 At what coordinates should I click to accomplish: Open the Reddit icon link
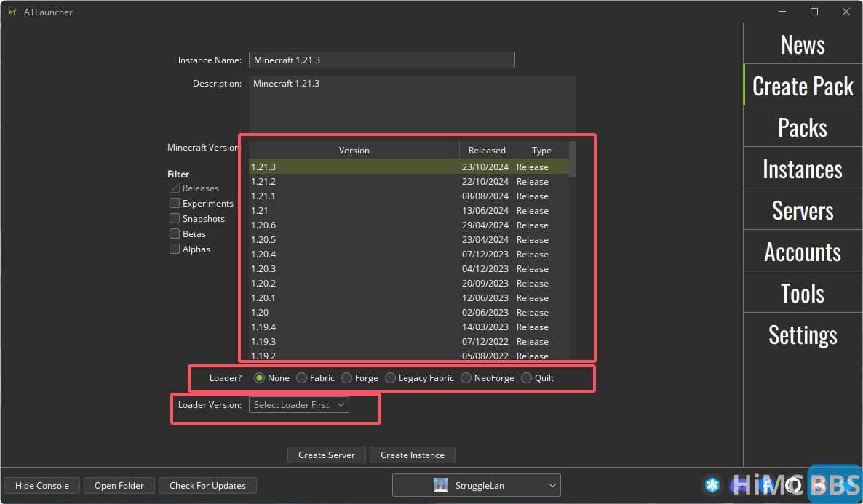[818, 485]
